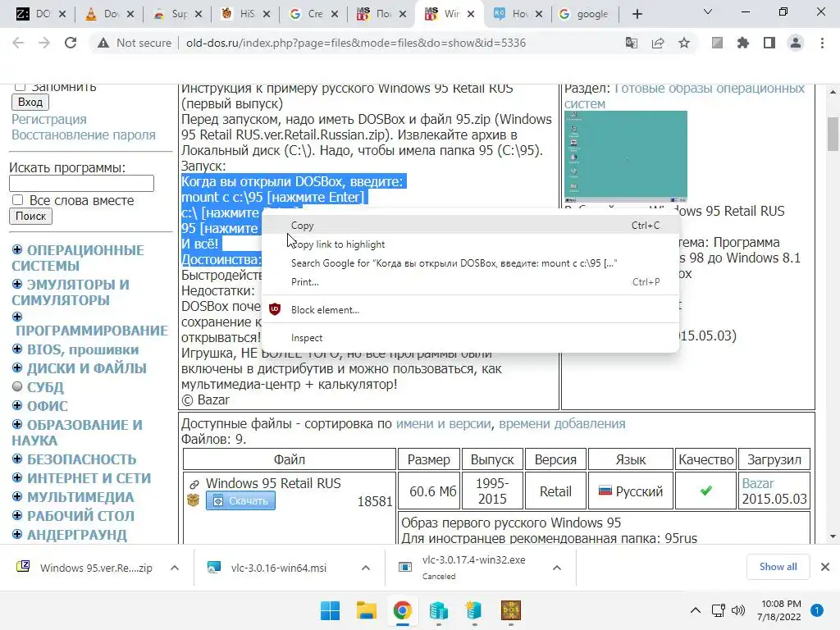This screenshot has height=630, width=840.
Task: Open the Windows 95 screenshot thumbnail
Action: click(626, 155)
